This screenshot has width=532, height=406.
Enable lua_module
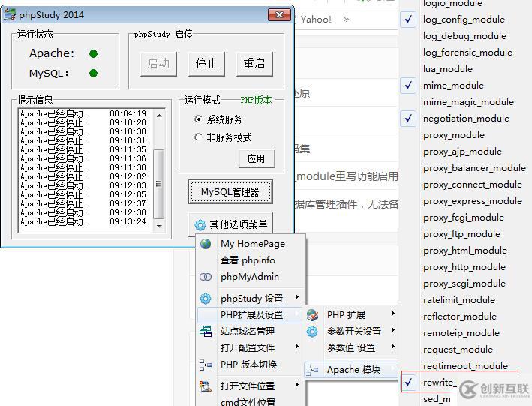click(448, 69)
